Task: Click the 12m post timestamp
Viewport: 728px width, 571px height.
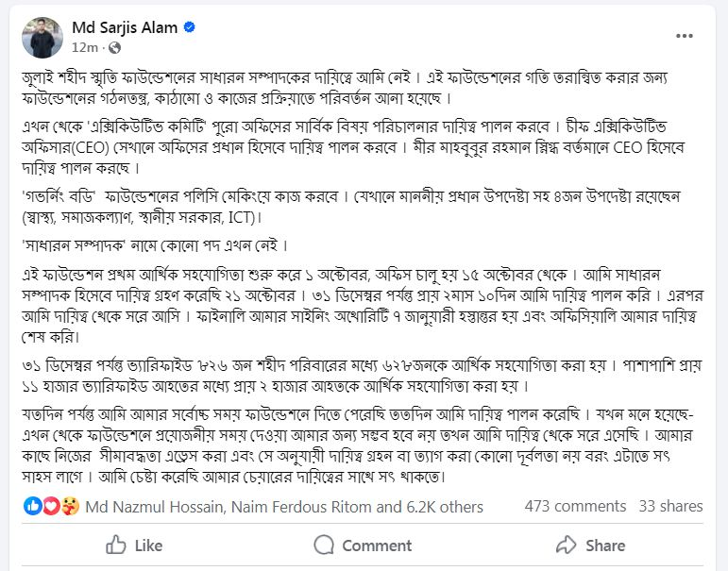Action: click(x=84, y=47)
